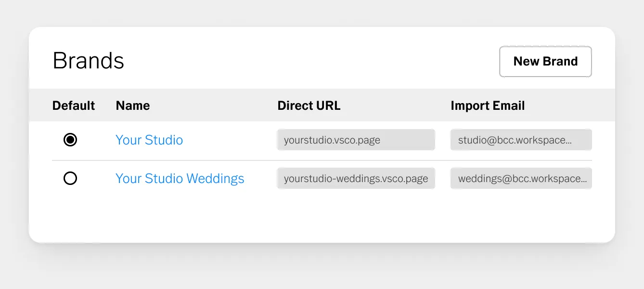Image resolution: width=644 pixels, height=289 pixels.
Task: Set Your Studio Weddings as default
Action: 70,179
